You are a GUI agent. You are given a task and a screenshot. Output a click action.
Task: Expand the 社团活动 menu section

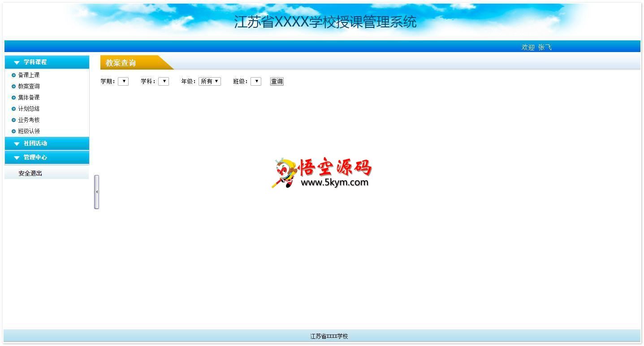click(47, 143)
